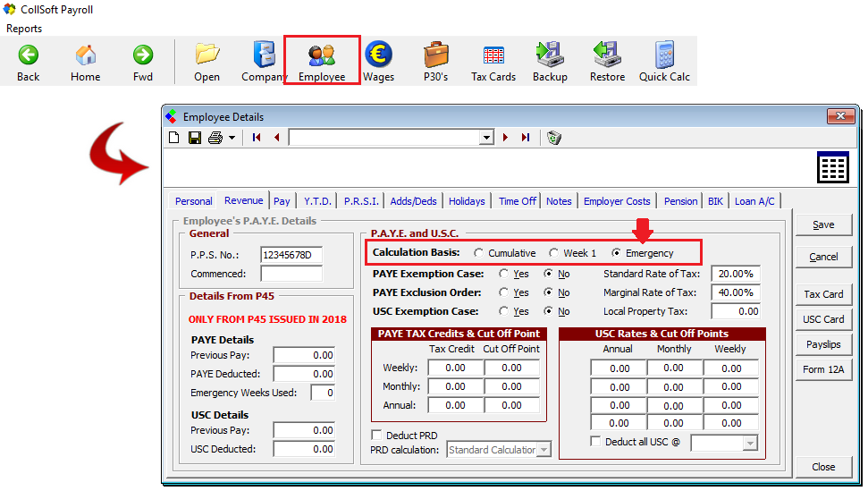
Task: Click the delete record bin icon
Action: (x=554, y=138)
